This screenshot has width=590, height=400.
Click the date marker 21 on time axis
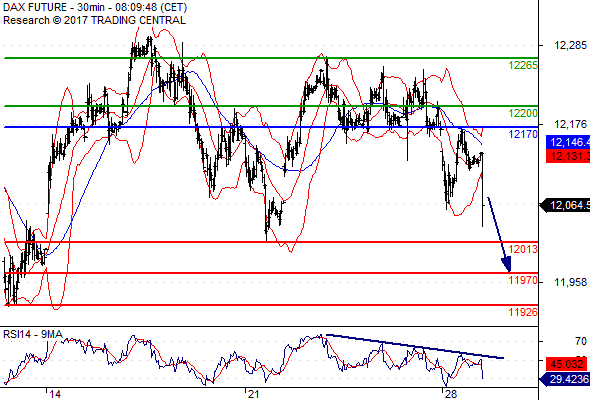coord(254,394)
